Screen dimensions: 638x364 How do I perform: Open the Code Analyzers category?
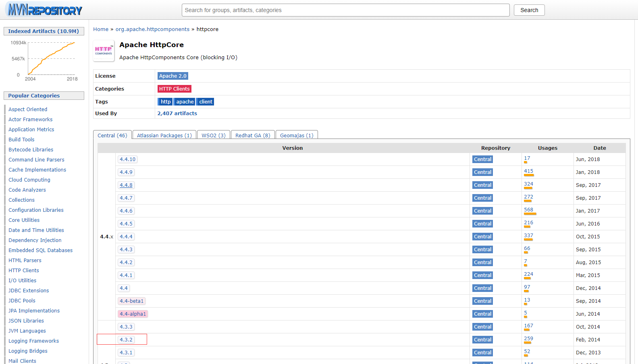(27, 190)
